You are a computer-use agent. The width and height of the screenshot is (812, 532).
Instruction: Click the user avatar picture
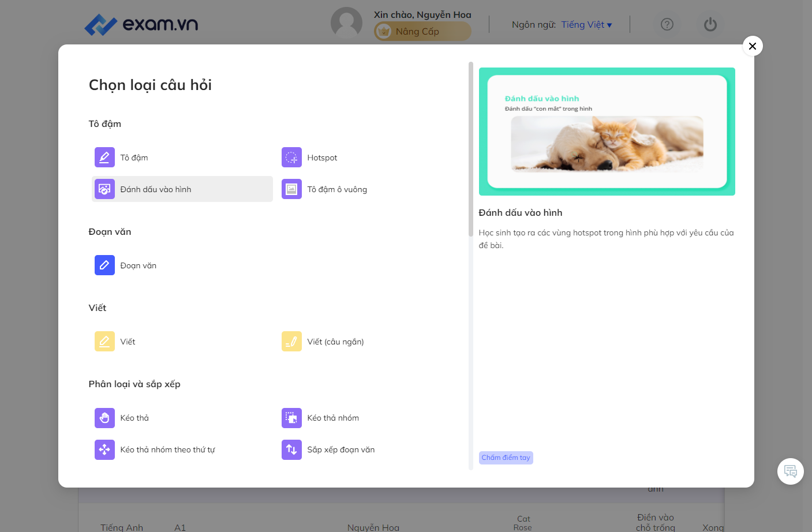pyautogui.click(x=346, y=23)
